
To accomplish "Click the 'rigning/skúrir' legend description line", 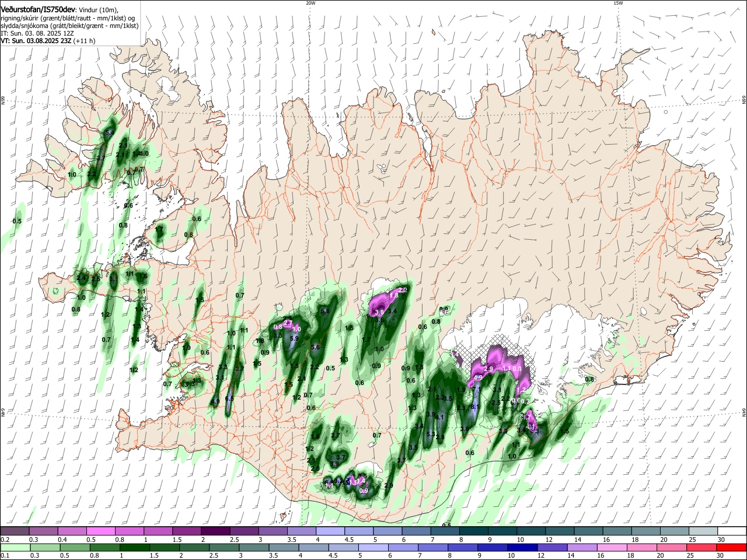I will [68, 18].
